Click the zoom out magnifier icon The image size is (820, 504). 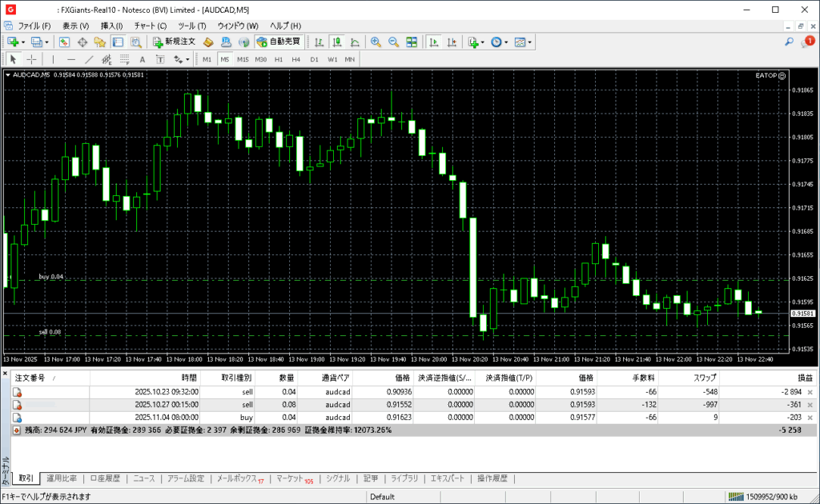[393, 42]
